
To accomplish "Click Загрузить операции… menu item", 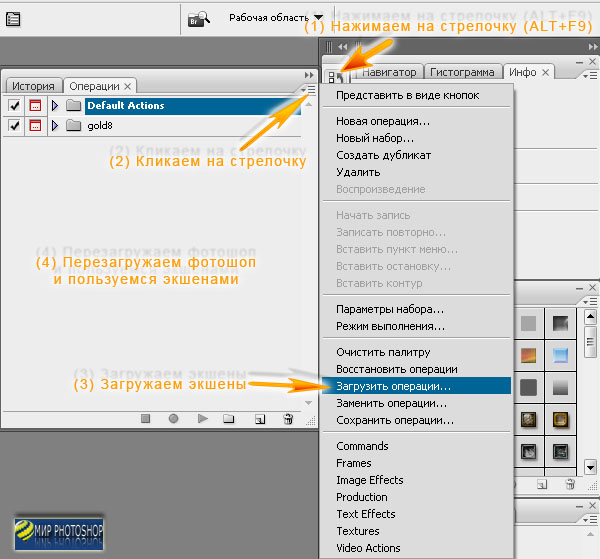I will [416, 386].
